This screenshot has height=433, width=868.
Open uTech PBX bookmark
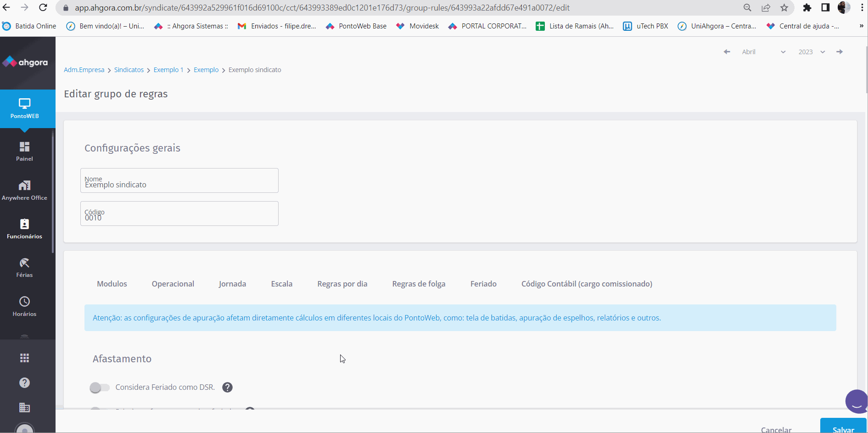(x=645, y=26)
